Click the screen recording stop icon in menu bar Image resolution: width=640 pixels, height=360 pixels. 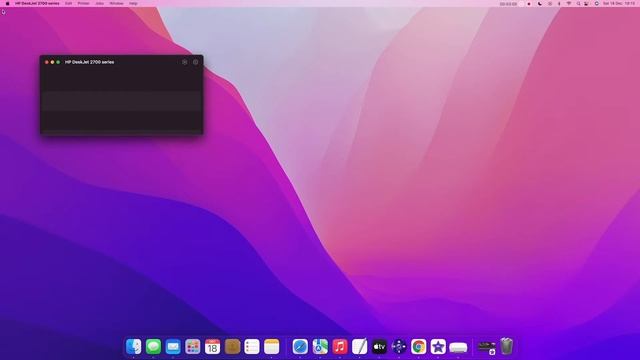[529, 4]
